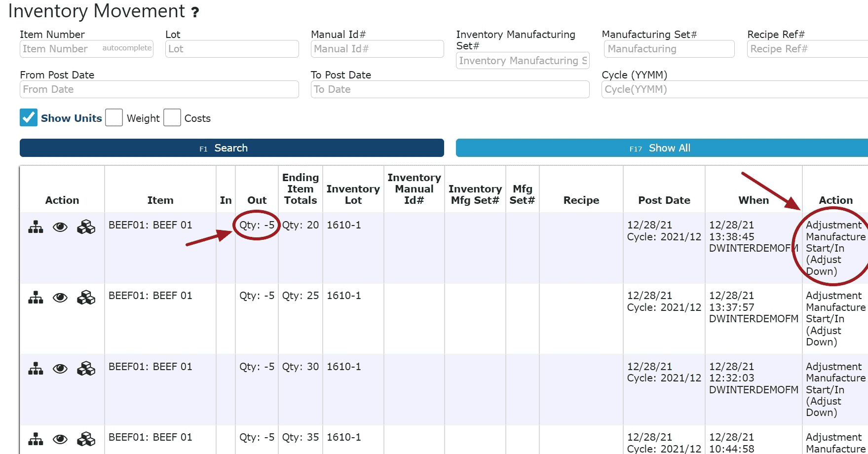Click cubes icon for Qty: 30 row
This screenshot has width=868, height=454.
pyautogui.click(x=86, y=369)
